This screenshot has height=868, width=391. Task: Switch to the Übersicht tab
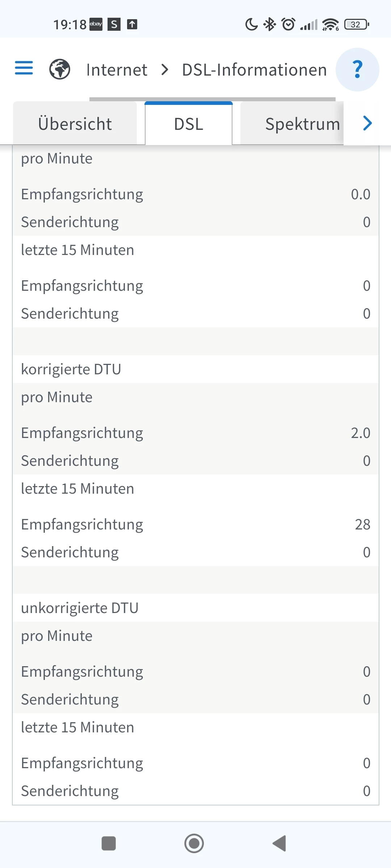pos(75,124)
